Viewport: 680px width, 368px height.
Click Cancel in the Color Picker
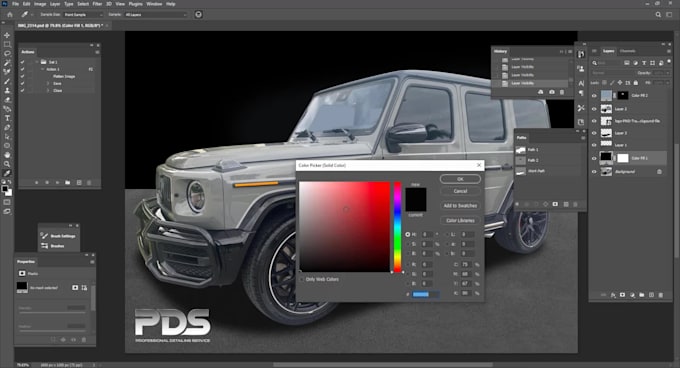[460, 191]
